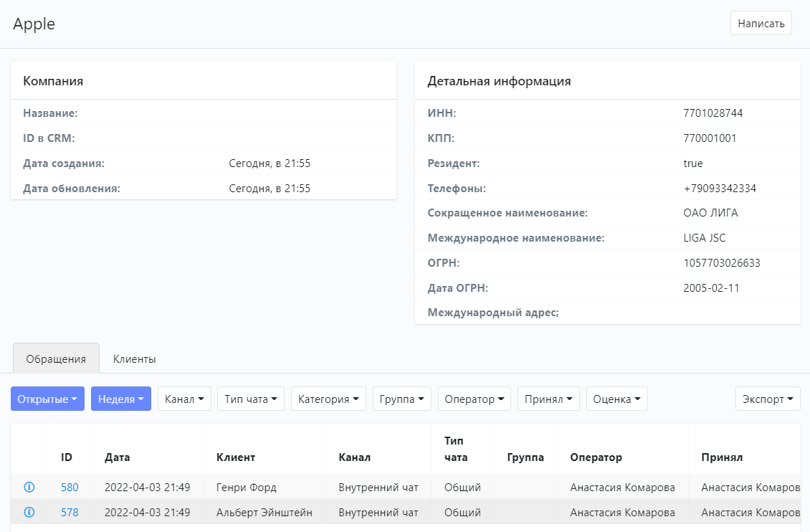Click Общий chat type in row 578
This screenshot has height=532, width=810.
462,513
